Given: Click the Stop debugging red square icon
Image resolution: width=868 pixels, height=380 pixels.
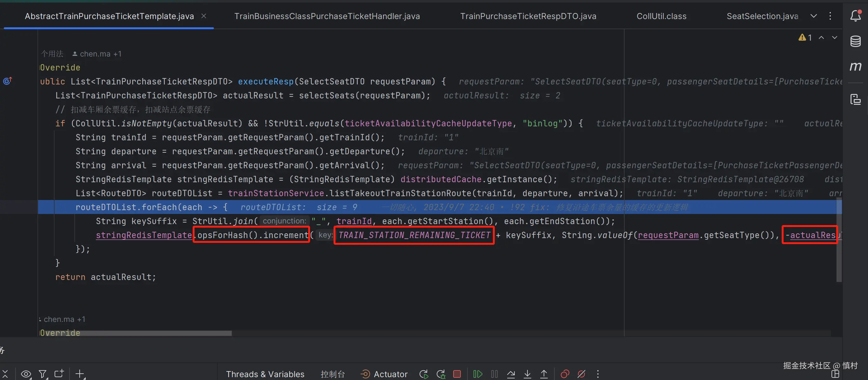Looking at the screenshot, I should 457,374.
